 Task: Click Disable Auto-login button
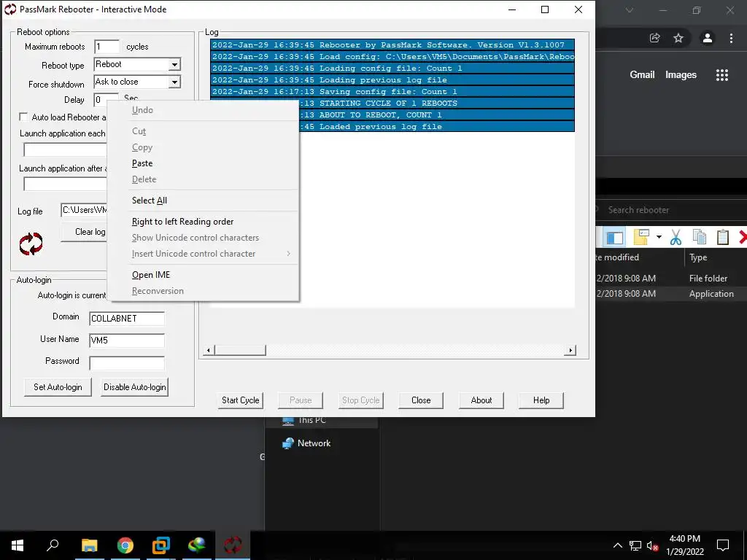point(135,387)
